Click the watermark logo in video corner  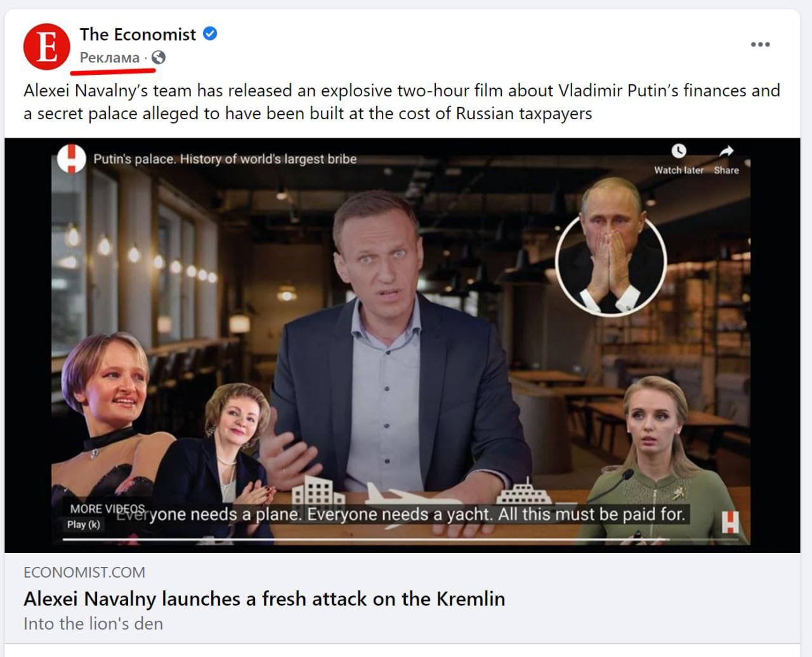click(x=730, y=521)
